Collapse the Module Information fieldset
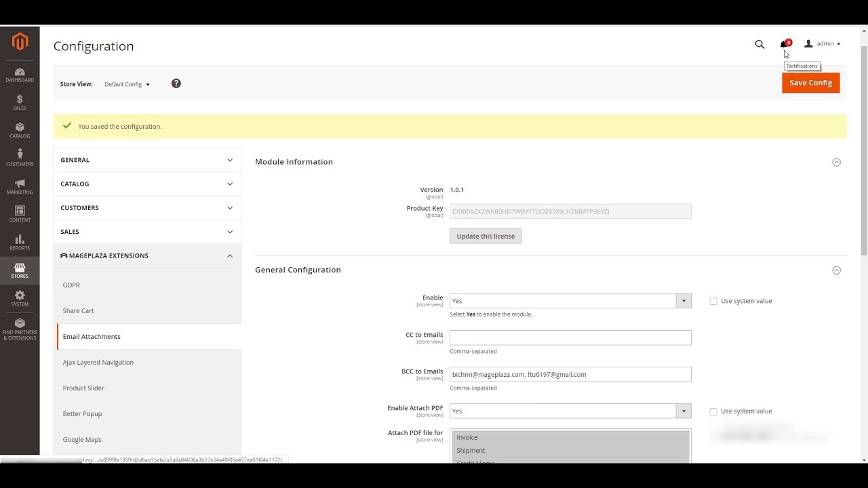 836,162
